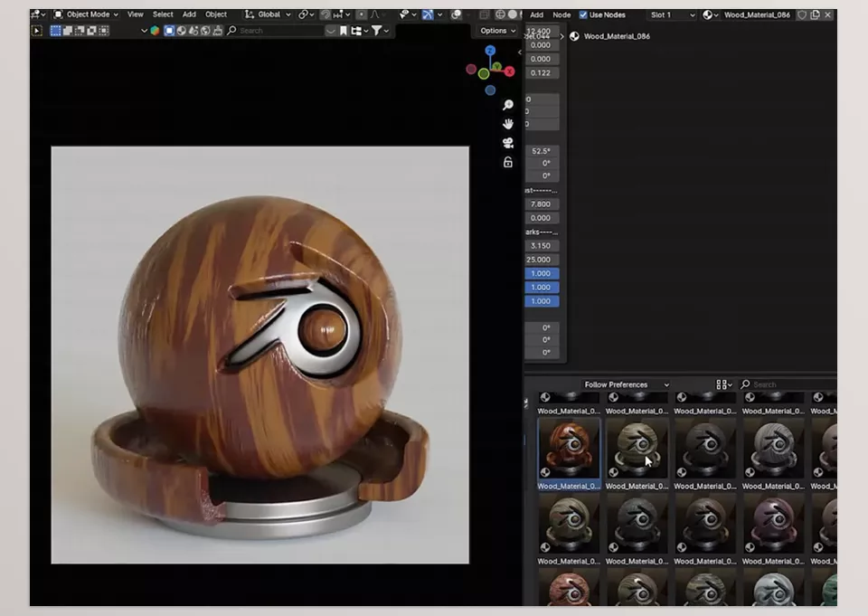
Task: Browse materials with the sphere icon dropdown
Action: [x=711, y=15]
